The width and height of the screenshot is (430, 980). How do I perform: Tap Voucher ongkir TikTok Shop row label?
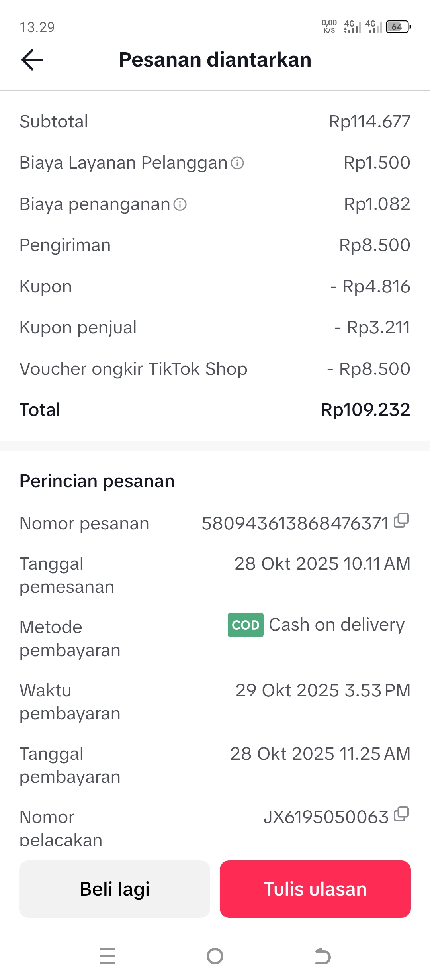coord(133,369)
